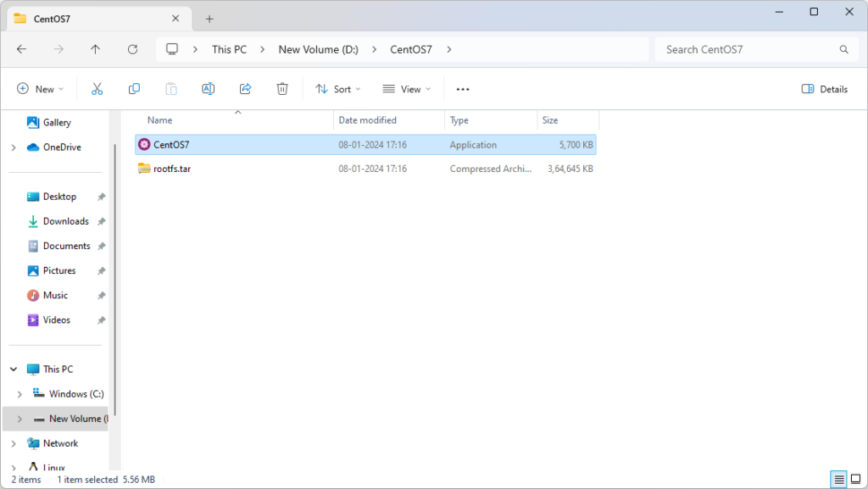Open the Documents quick access folder

coord(58,246)
